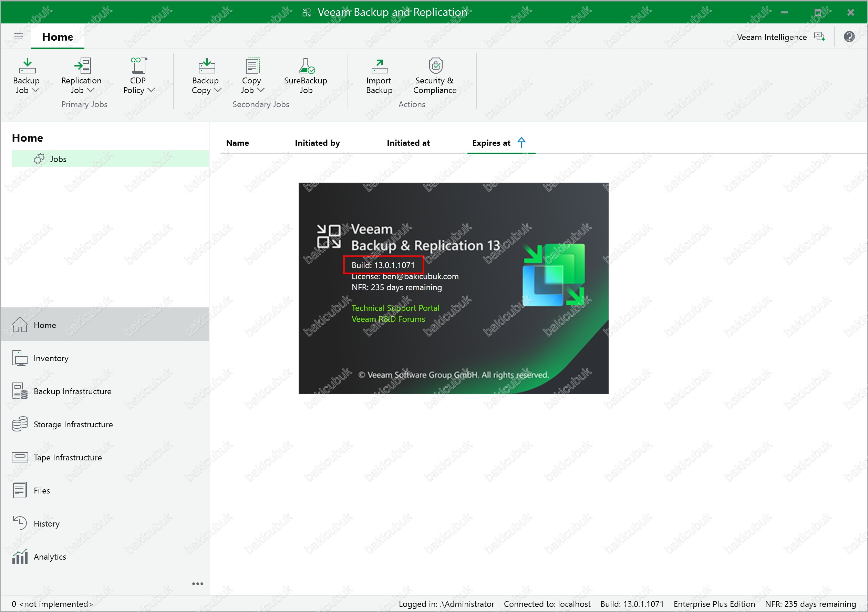
Task: Go to Analytics view in sidebar
Action: (x=50, y=557)
